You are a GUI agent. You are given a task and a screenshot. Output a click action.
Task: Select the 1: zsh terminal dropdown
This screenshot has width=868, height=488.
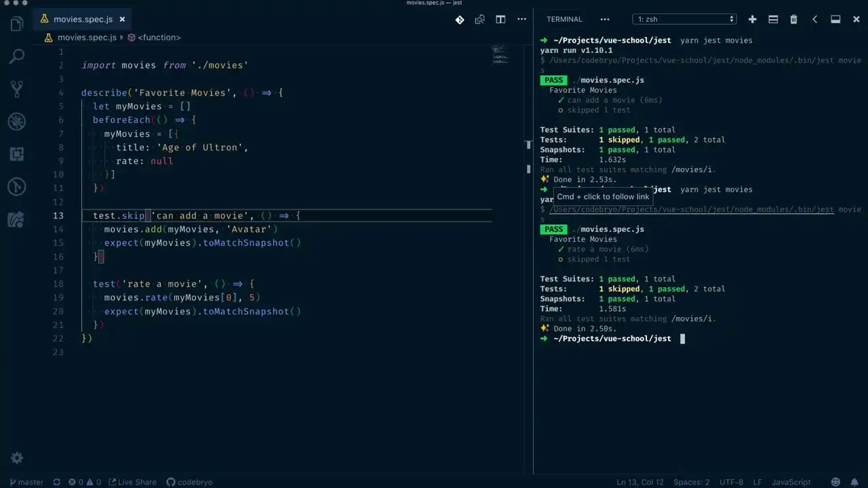685,19
